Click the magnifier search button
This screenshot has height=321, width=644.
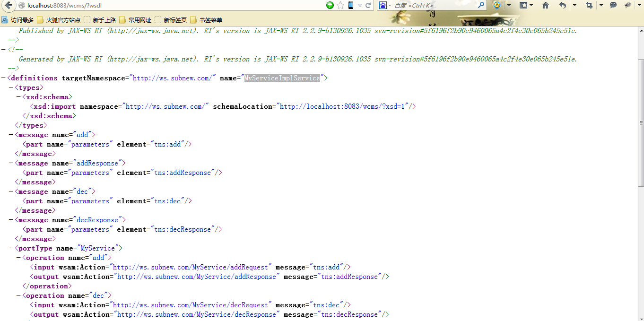tap(481, 5)
